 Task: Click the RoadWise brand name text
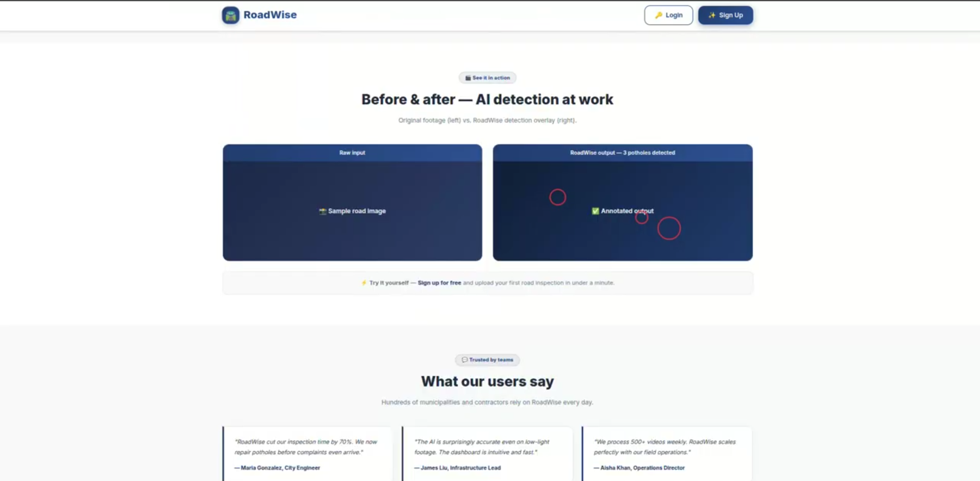270,15
